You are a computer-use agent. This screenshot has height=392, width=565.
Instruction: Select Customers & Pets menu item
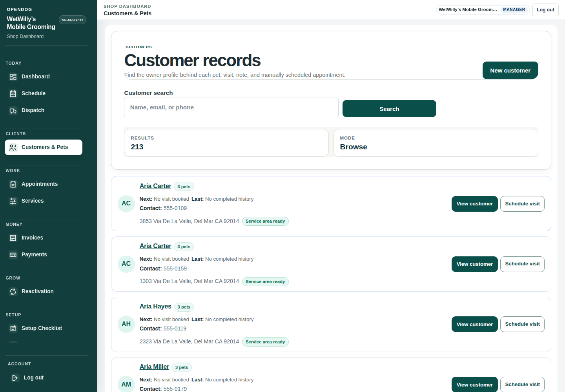click(x=44, y=147)
